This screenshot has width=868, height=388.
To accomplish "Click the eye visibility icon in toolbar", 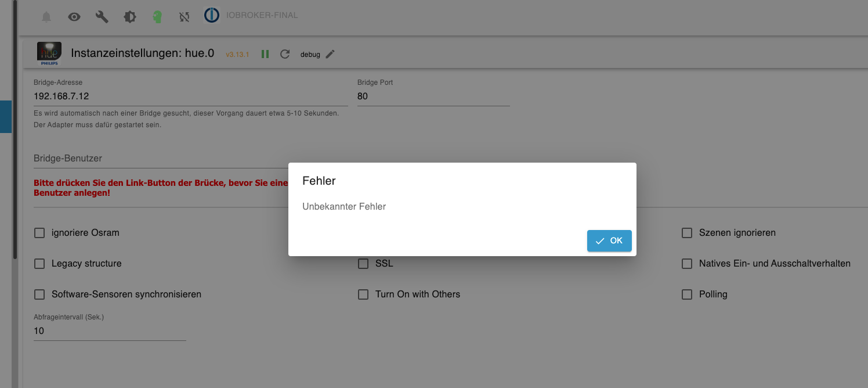I will click(74, 17).
